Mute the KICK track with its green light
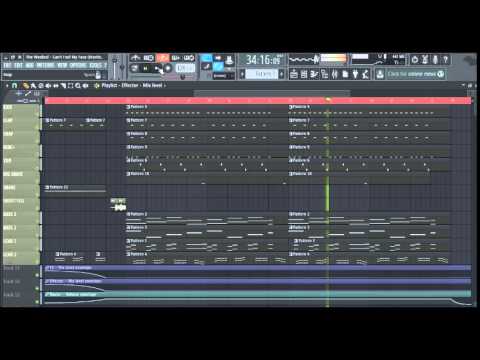Viewport: 480px width, 360px height. 37,114
